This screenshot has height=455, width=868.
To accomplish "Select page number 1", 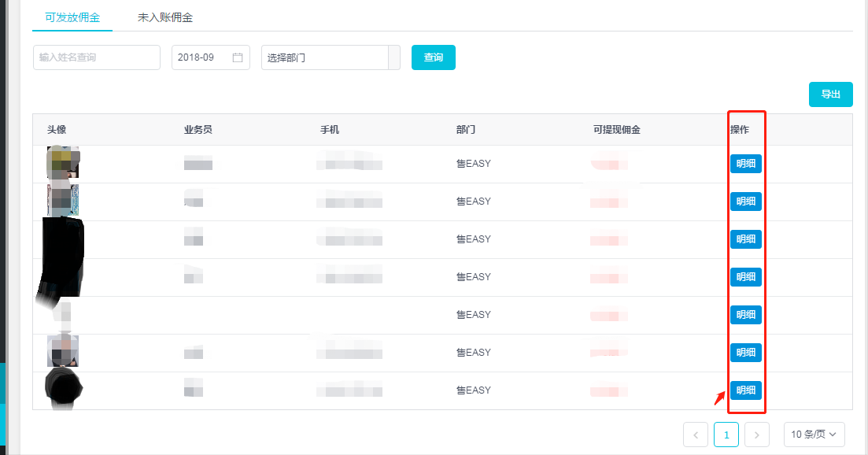I will [x=726, y=435].
